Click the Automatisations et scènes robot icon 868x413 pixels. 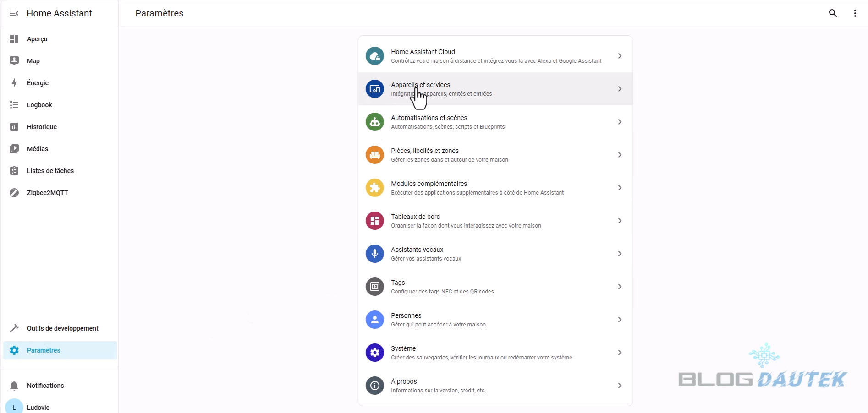tap(374, 122)
